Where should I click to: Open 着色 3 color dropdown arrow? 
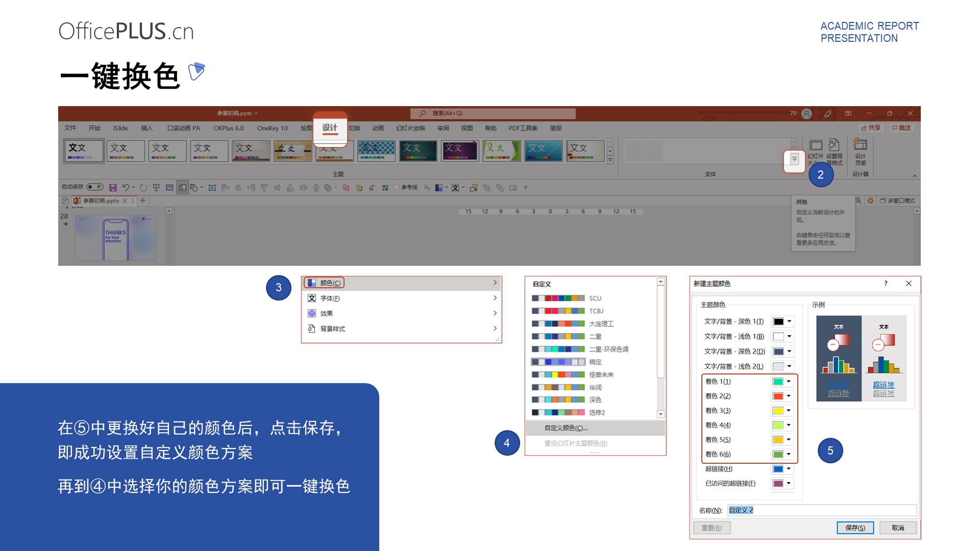(x=789, y=411)
